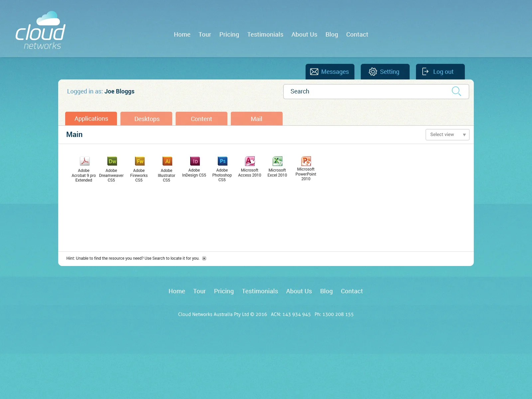Click the Cloud Networks logo
The image size is (532, 399).
41,30
